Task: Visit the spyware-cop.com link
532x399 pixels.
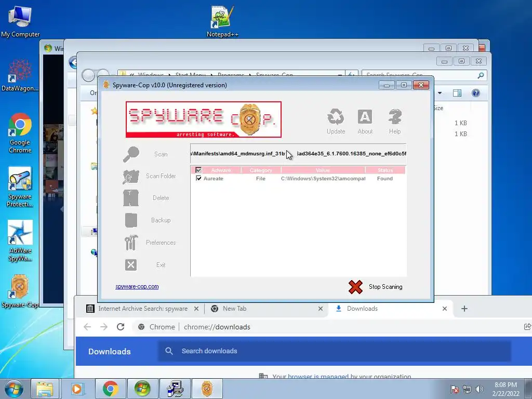Action: point(137,286)
